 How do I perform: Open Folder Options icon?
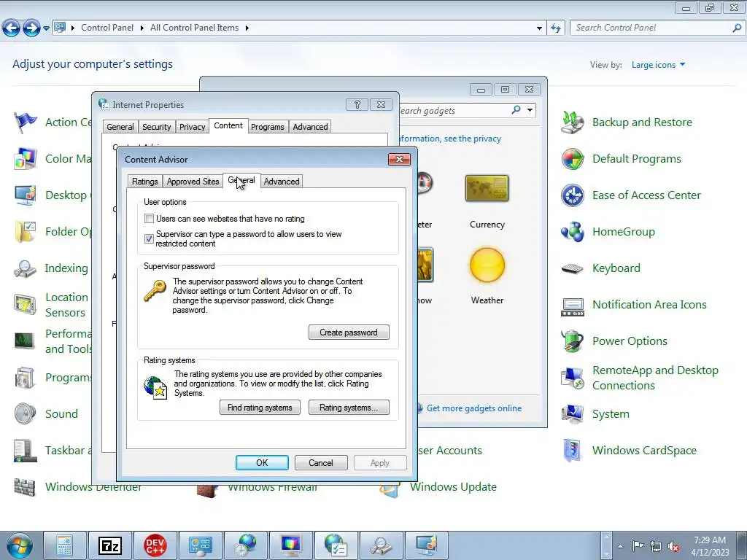point(25,232)
